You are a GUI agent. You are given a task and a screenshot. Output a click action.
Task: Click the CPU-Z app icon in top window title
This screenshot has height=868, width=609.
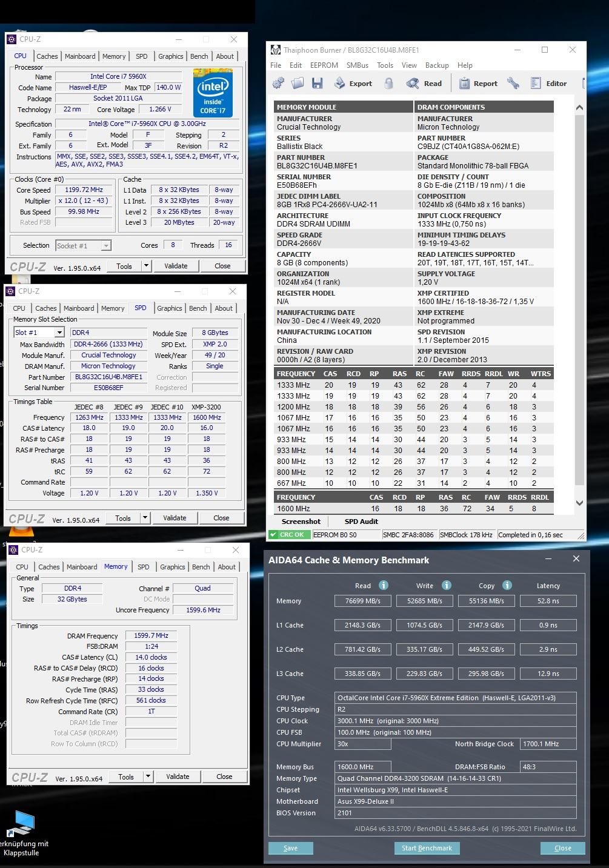coord(12,39)
